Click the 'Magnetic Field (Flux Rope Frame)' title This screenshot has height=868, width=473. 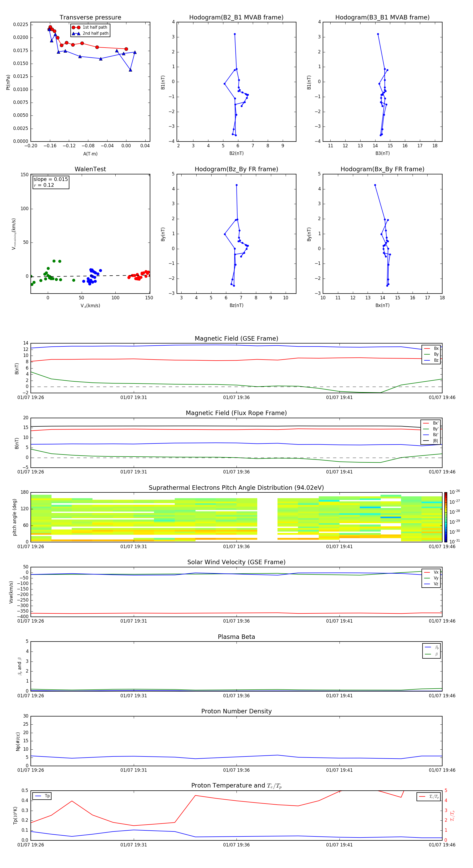tap(236, 413)
